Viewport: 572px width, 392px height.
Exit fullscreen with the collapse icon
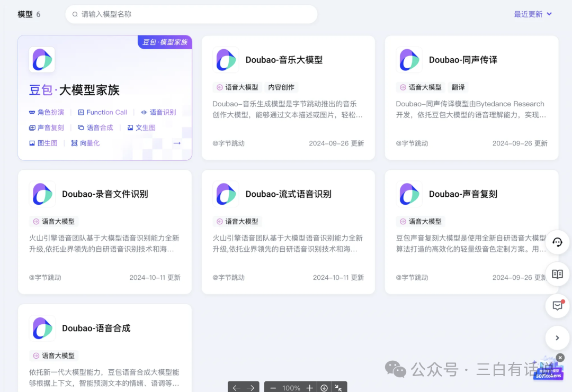[x=338, y=388]
